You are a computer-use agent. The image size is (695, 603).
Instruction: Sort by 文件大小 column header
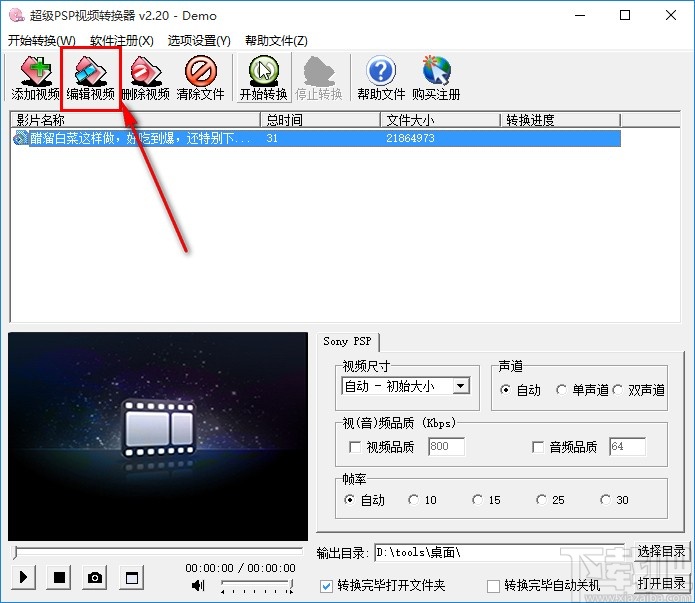(x=440, y=120)
